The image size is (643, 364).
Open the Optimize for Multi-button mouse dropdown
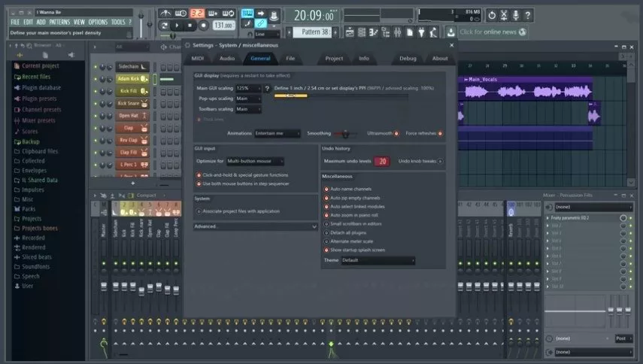pos(255,161)
